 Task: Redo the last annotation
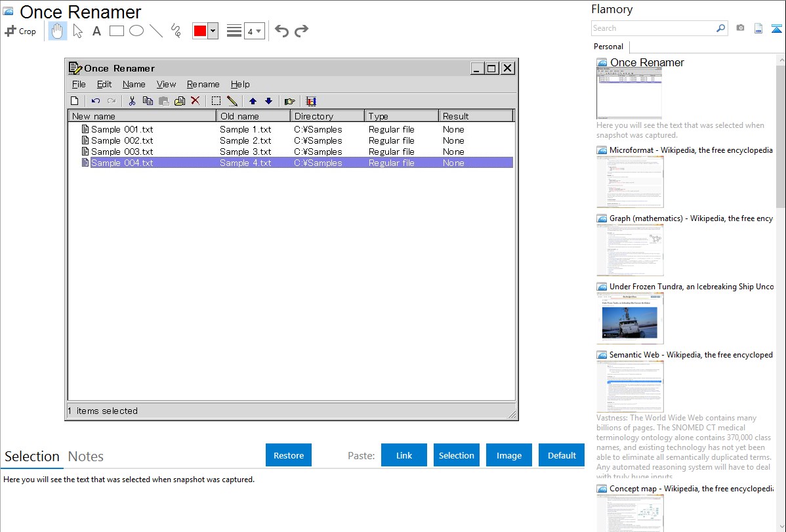[301, 31]
